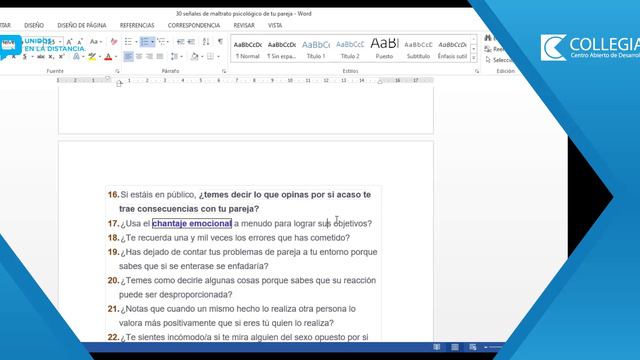
Task: Click the Increase Font Size icon
Action: click(x=69, y=42)
